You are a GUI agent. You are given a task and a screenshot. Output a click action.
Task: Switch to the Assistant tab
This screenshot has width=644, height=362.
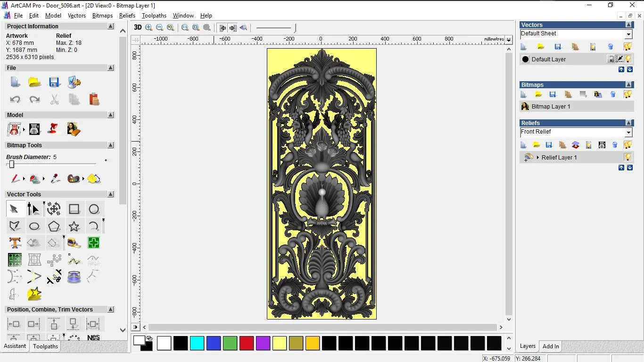point(15,346)
